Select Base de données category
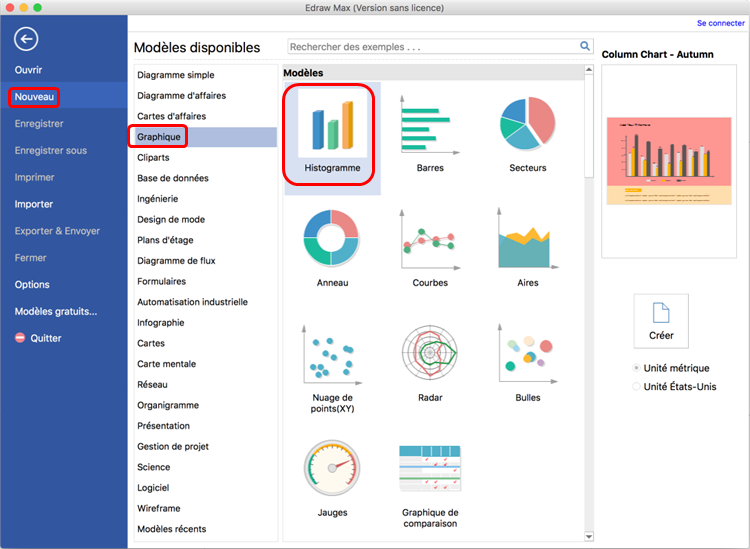This screenshot has height=549, width=750. (173, 178)
